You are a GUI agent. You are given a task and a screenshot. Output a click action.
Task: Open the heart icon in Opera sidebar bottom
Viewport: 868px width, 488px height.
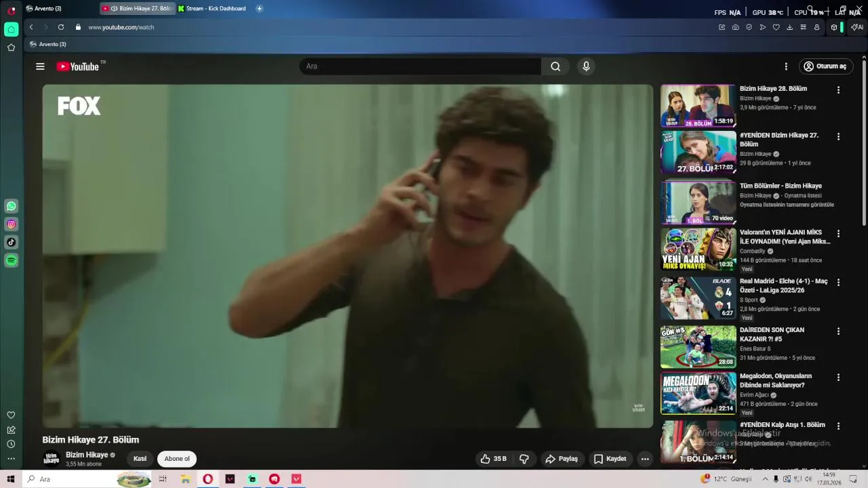point(11,415)
